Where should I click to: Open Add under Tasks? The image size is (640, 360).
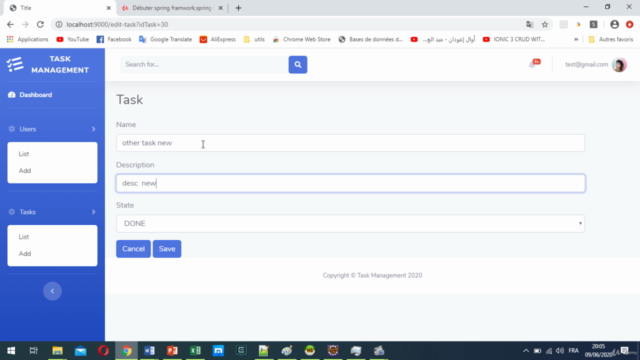(x=25, y=253)
